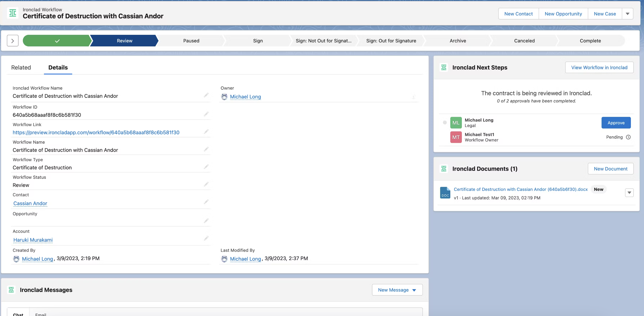Click the New Document button
This screenshot has height=316, width=644.
611,169
